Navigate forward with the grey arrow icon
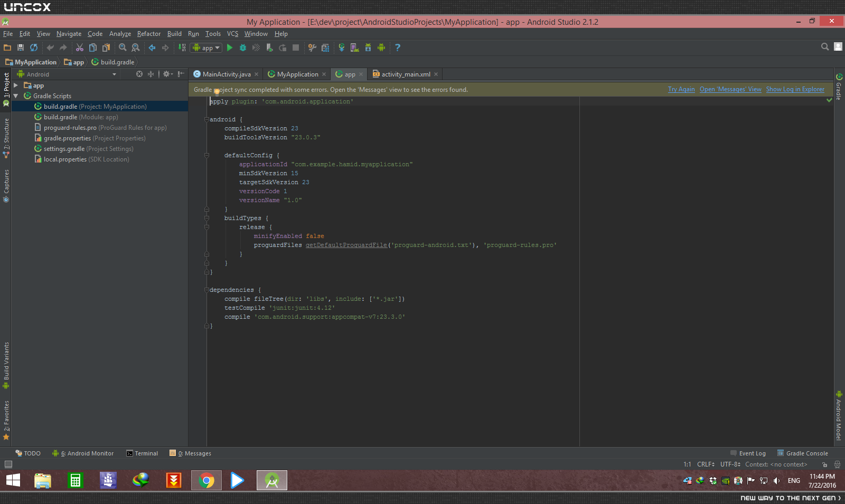Screen dimensions: 845x504 coord(165,47)
